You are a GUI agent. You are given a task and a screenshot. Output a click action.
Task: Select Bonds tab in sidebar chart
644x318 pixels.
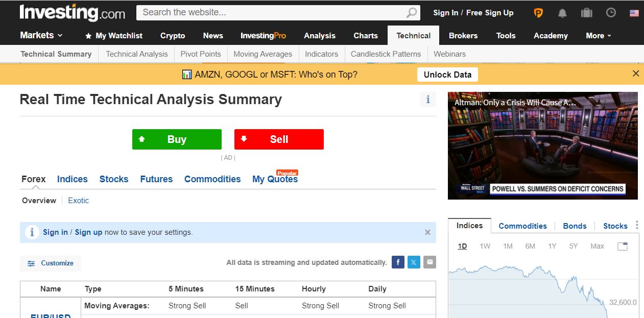pos(575,226)
